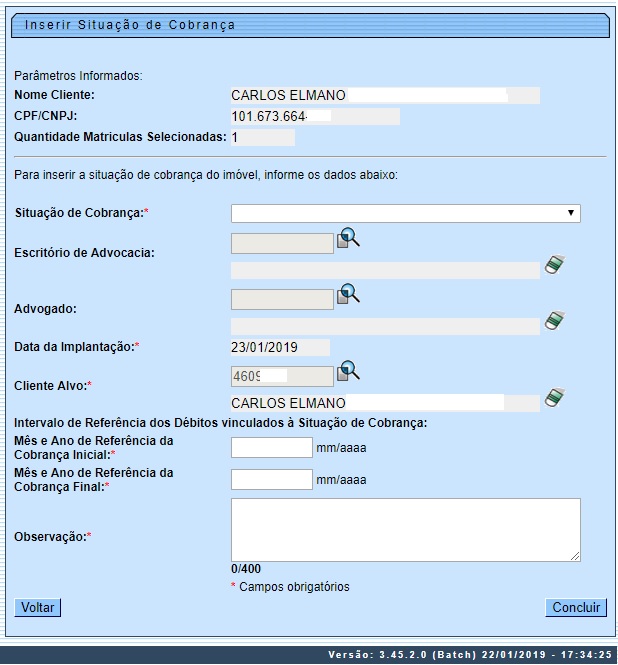
Task: Clear the Escritório de Advocacia field with eraser
Action: (555, 265)
